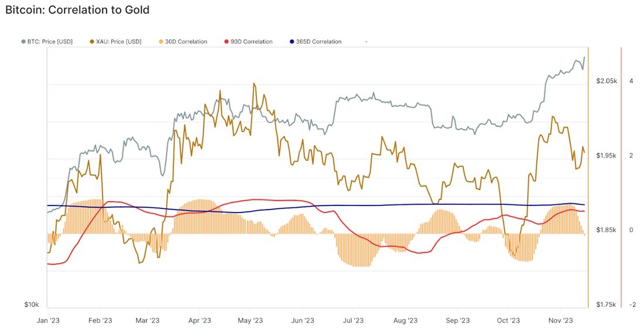Click the 90D Correlation legend text
This screenshot has height=329, width=644.
point(251,42)
